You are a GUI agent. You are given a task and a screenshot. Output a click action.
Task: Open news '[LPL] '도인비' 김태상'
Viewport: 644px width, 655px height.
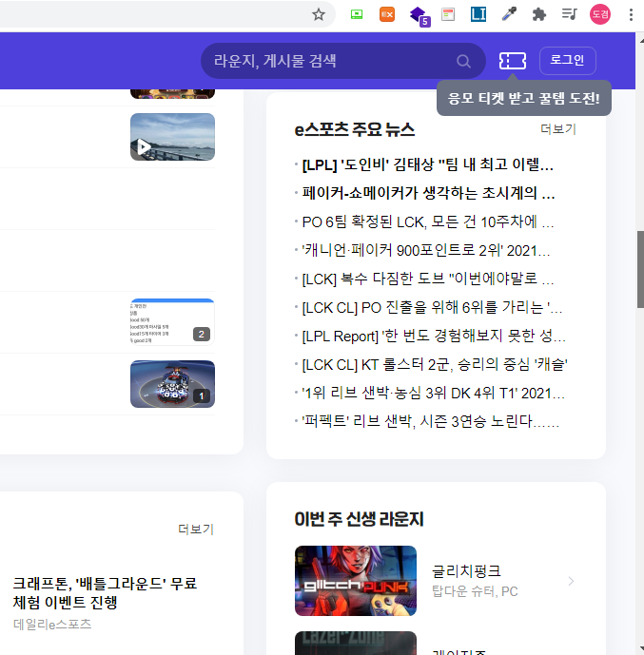point(427,164)
